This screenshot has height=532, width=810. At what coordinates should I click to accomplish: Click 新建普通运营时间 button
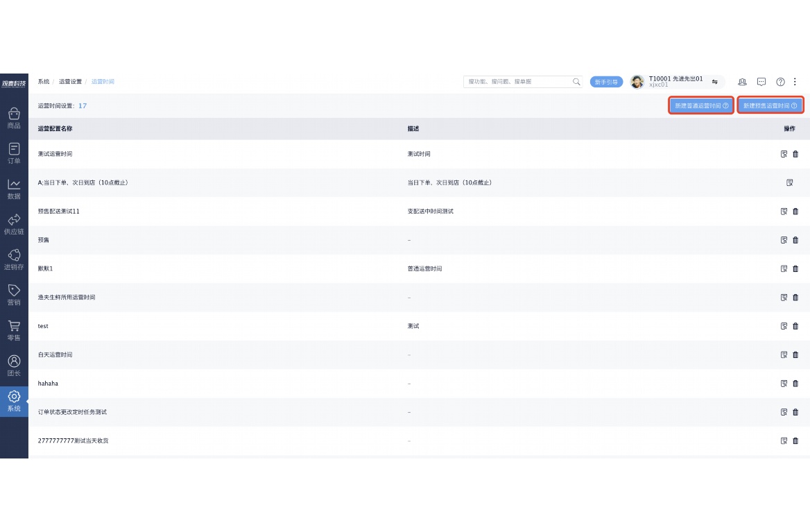(x=701, y=106)
